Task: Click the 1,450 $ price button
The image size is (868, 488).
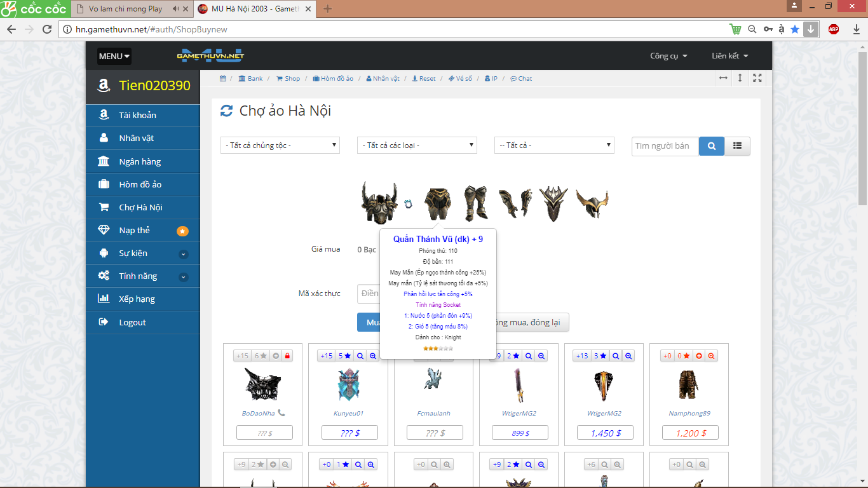Action: click(x=606, y=433)
